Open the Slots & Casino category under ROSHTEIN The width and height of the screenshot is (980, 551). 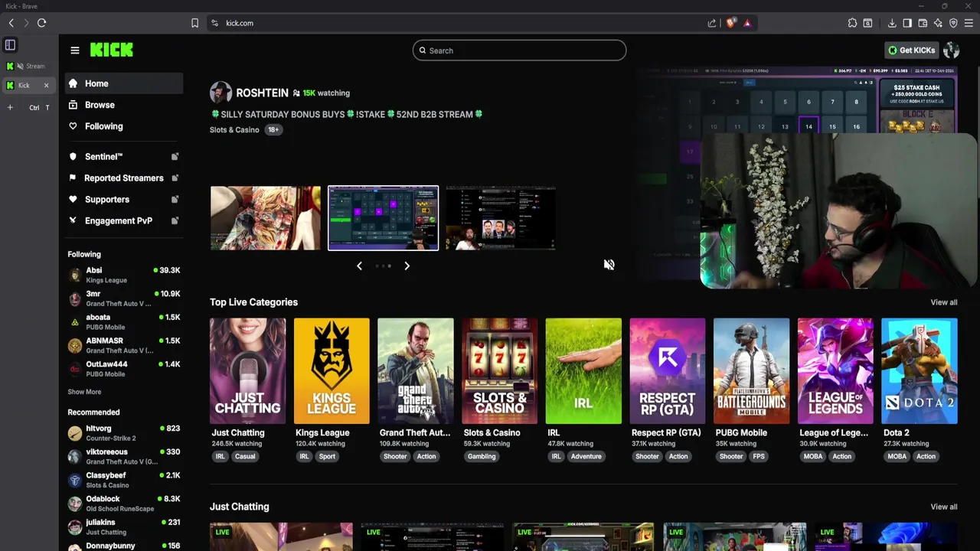234,129
